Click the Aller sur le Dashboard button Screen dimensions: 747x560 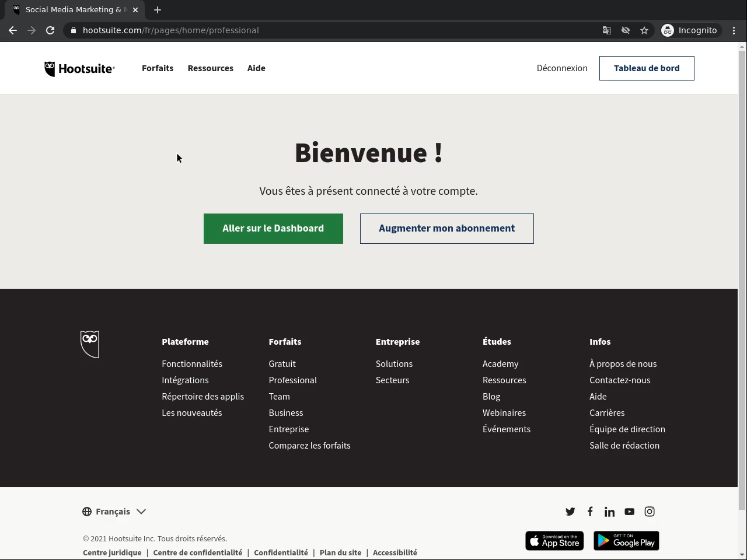pyautogui.click(x=273, y=229)
